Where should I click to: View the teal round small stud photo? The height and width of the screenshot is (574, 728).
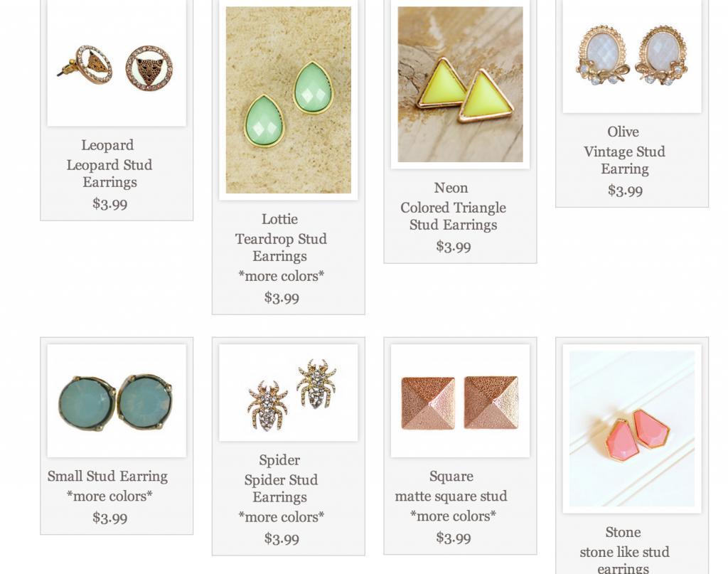[x=117, y=400]
